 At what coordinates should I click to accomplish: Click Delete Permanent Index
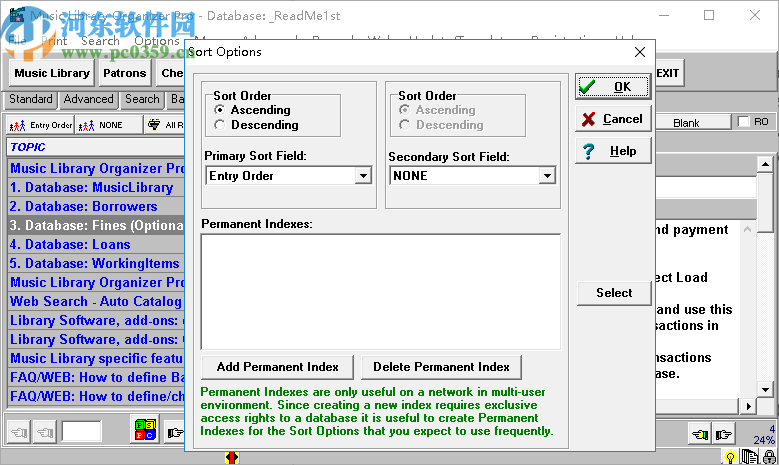(x=441, y=367)
